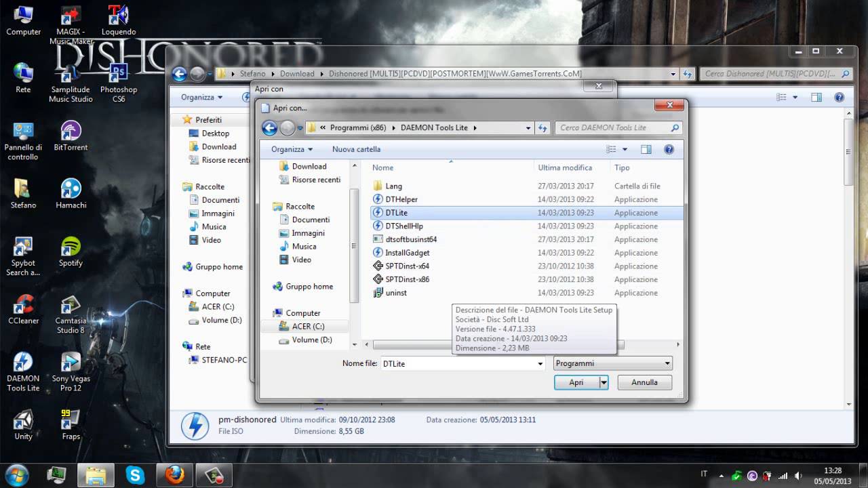
Task: Launch Sony Vegas Pro 12 shortcut
Action: tap(71, 372)
